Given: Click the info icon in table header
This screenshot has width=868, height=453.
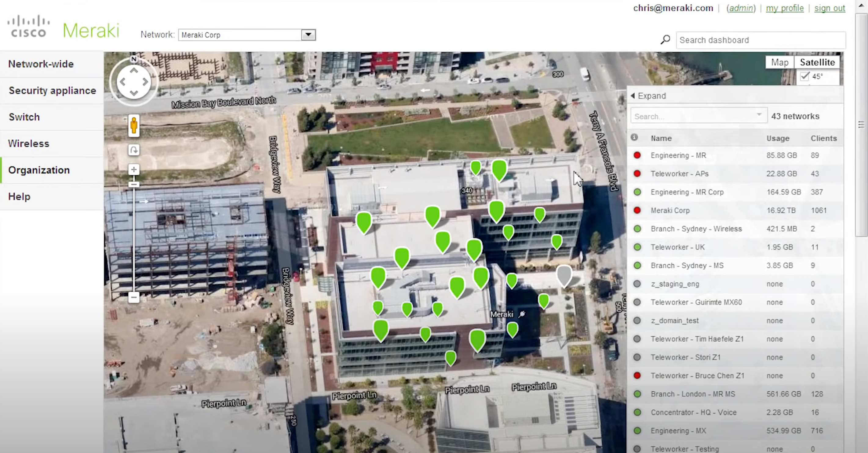Looking at the screenshot, I should 634,137.
